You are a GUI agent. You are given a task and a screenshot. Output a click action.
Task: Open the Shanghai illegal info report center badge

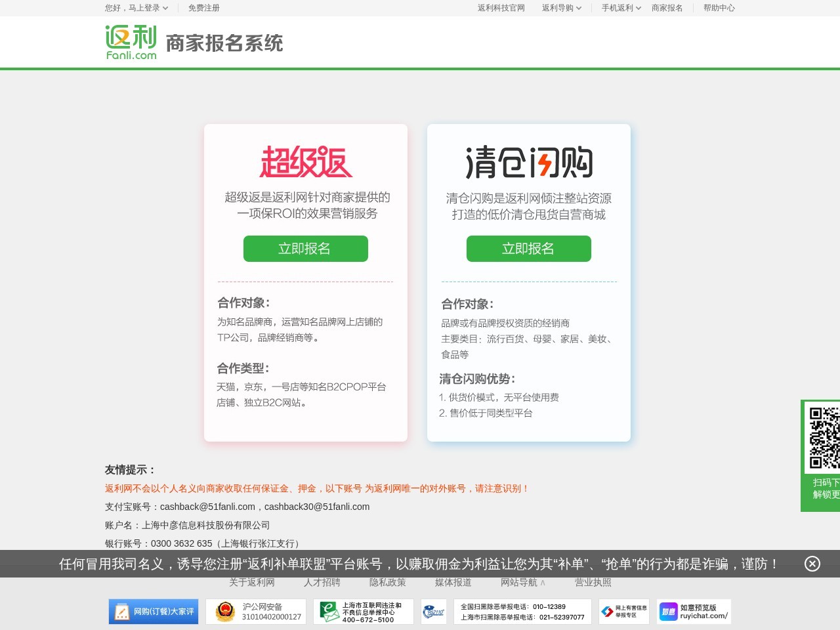coord(364,612)
